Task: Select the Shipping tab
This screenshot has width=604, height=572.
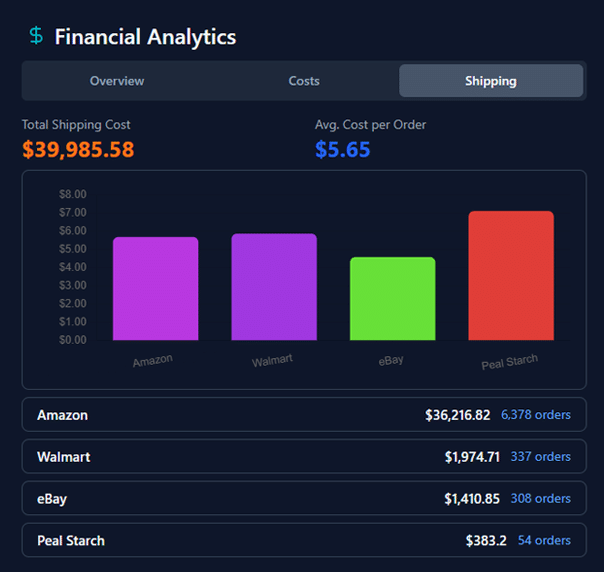Action: point(491,81)
